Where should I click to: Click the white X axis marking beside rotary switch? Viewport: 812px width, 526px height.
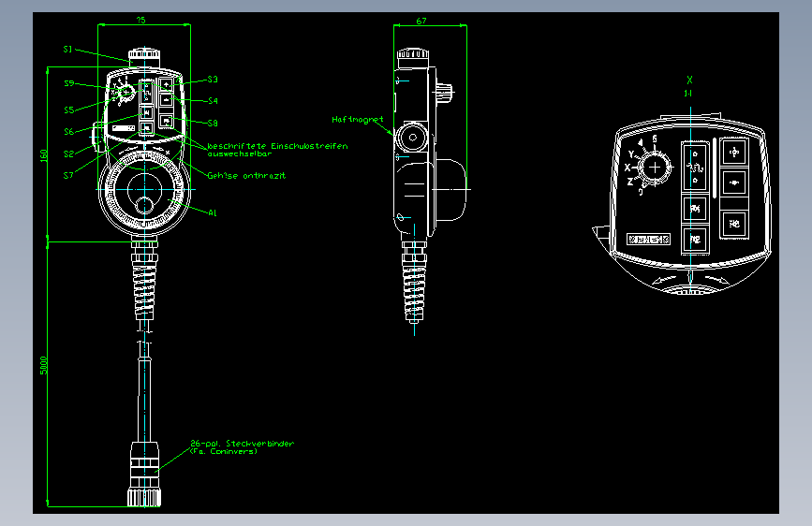(627, 168)
